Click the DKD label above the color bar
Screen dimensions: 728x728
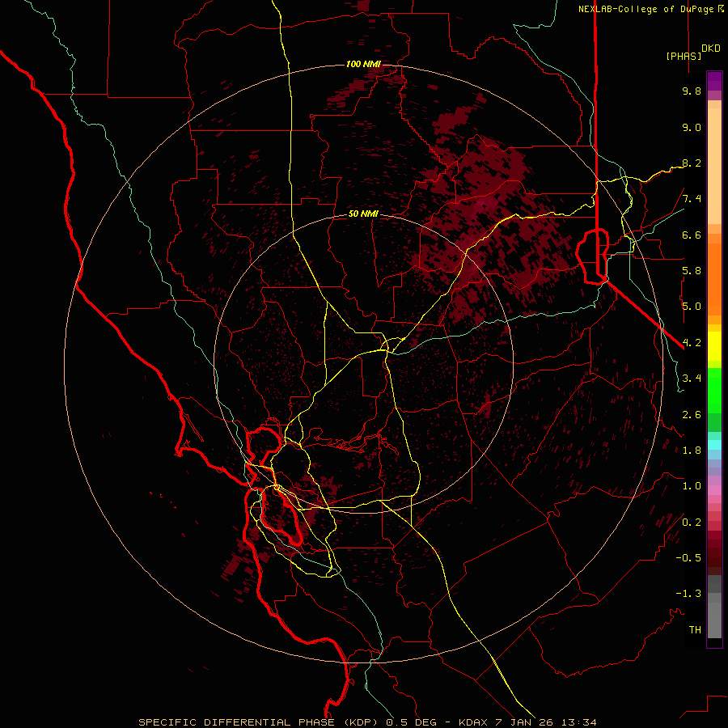(711, 49)
